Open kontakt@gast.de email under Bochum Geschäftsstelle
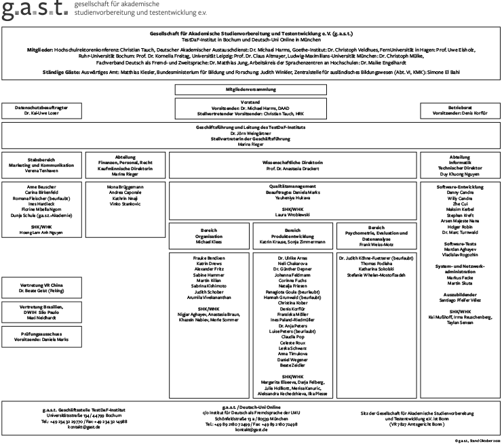 pos(84,427)
